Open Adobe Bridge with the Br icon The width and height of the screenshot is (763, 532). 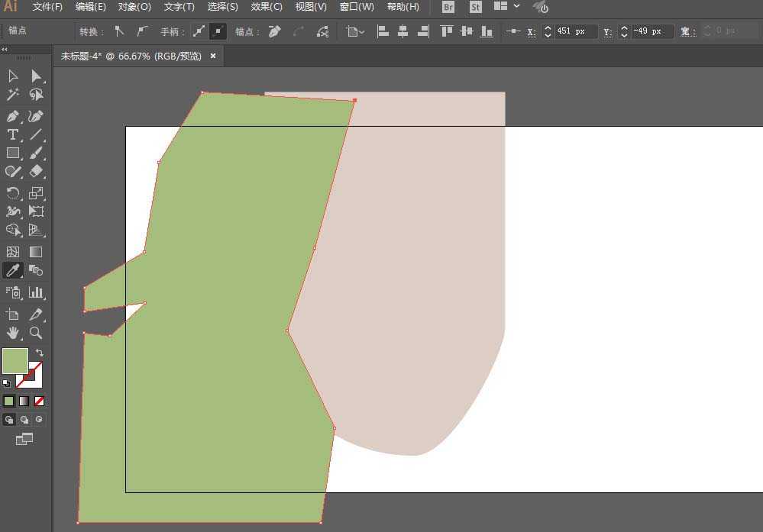pos(448,7)
